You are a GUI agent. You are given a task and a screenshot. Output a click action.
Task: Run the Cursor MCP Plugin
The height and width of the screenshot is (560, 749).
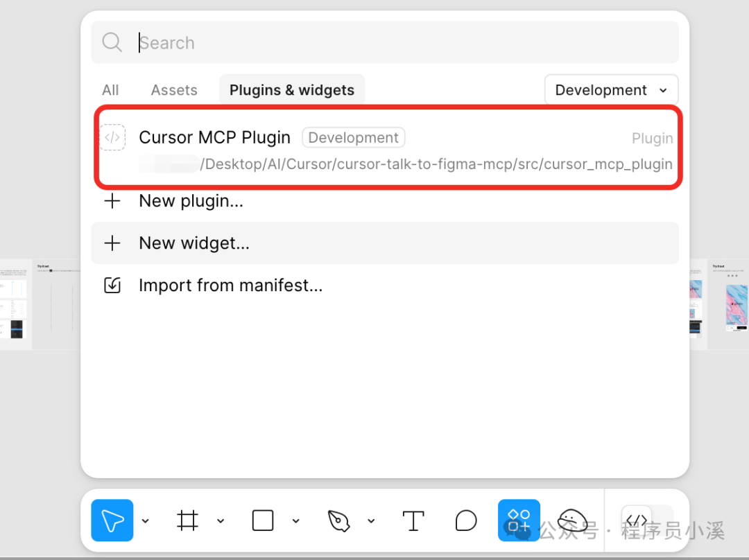pos(214,137)
